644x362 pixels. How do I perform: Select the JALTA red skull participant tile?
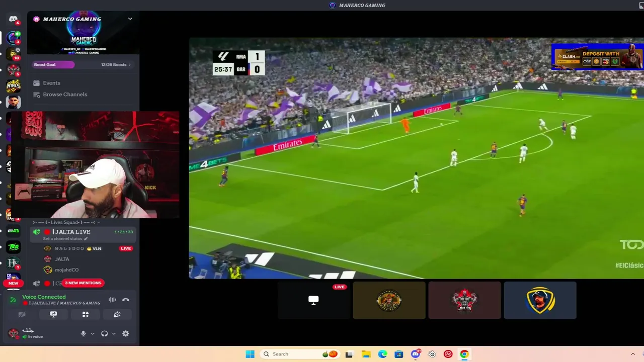click(464, 300)
